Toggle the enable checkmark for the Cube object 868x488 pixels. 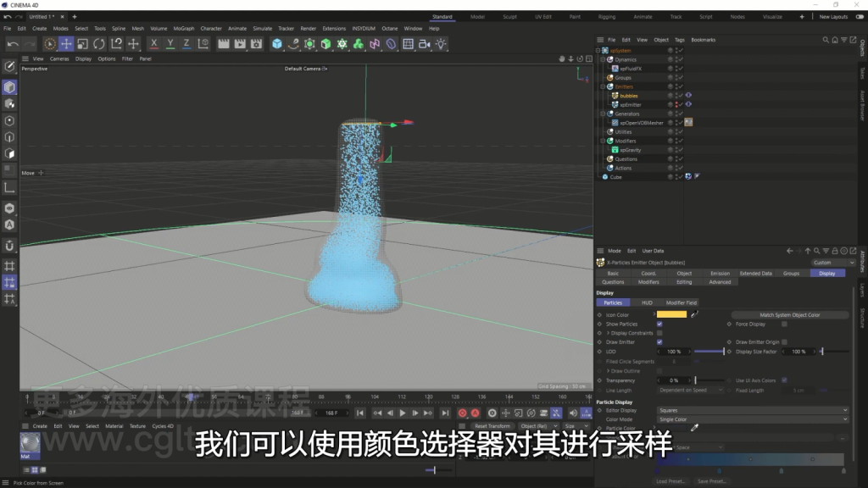click(x=681, y=177)
